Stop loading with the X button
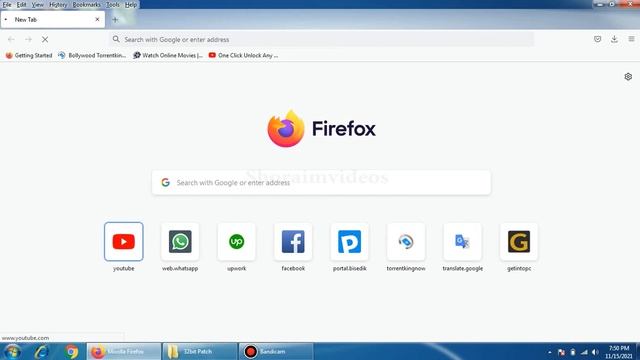Viewport: 640px width, 360px height. tap(45, 40)
